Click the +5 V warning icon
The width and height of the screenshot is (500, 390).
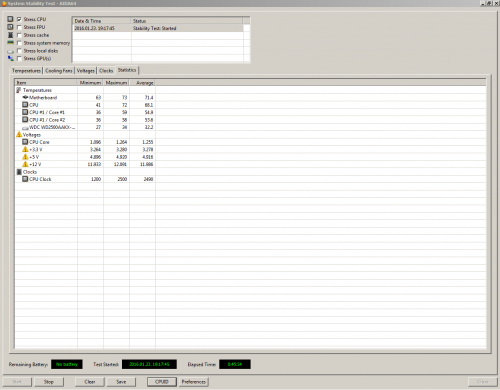25,157
